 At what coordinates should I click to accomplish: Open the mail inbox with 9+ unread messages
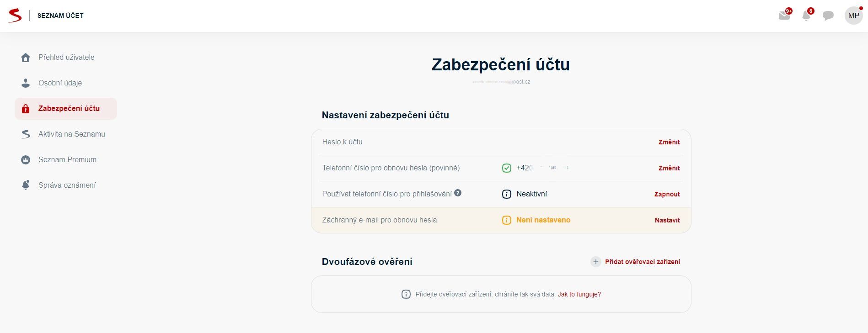click(784, 15)
